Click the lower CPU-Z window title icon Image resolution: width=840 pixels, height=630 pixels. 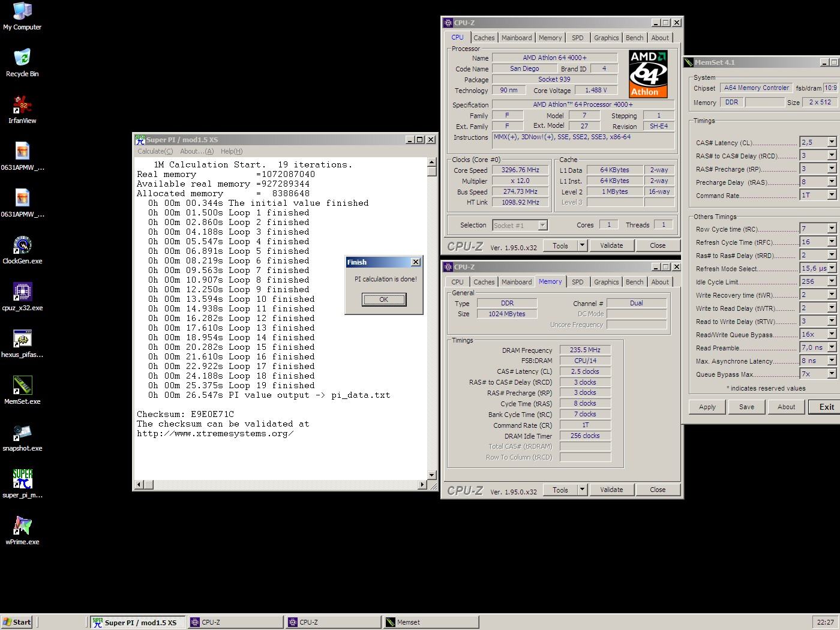448,267
